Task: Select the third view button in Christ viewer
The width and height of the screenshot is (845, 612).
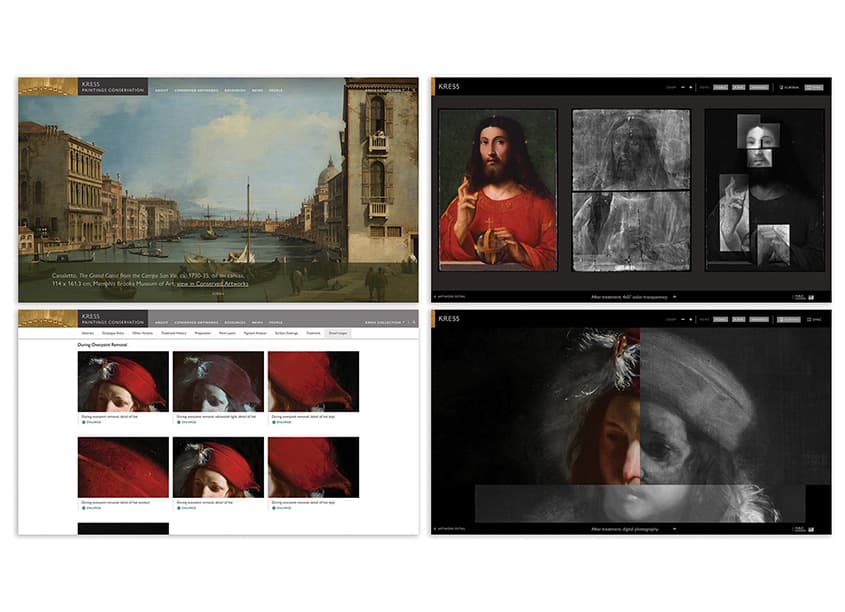Action: click(759, 87)
